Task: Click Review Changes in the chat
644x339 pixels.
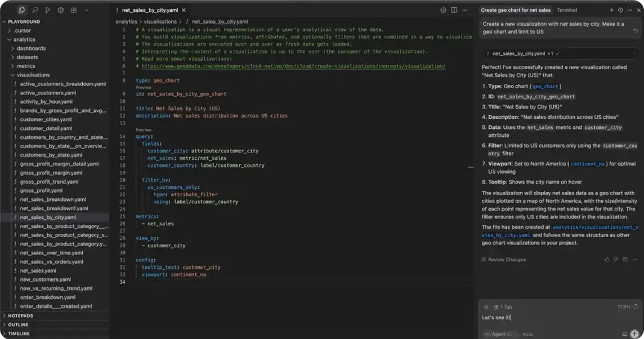Action: point(507,260)
